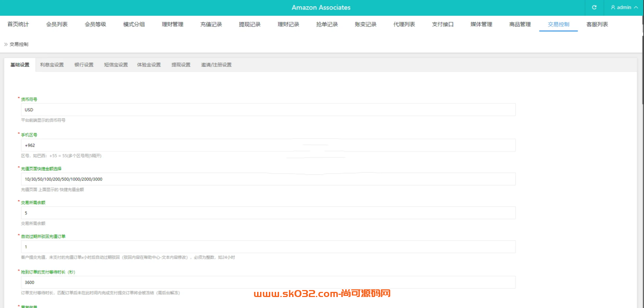Click the refresh icon in top bar
This screenshot has height=308, width=644.
[594, 7]
